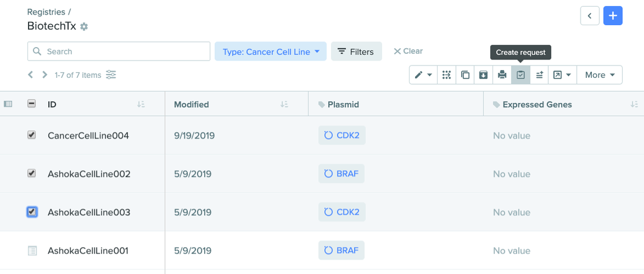Open table display settings sliders icon

(x=111, y=75)
